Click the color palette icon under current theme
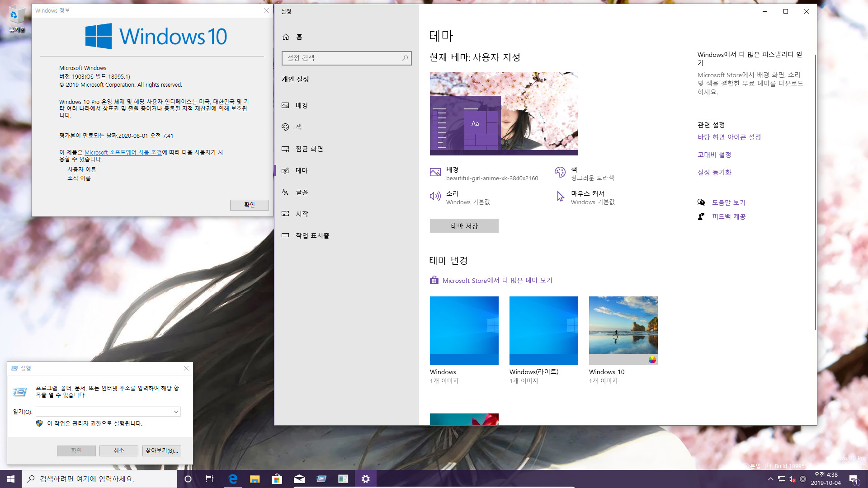The height and width of the screenshot is (488, 868). (x=560, y=172)
